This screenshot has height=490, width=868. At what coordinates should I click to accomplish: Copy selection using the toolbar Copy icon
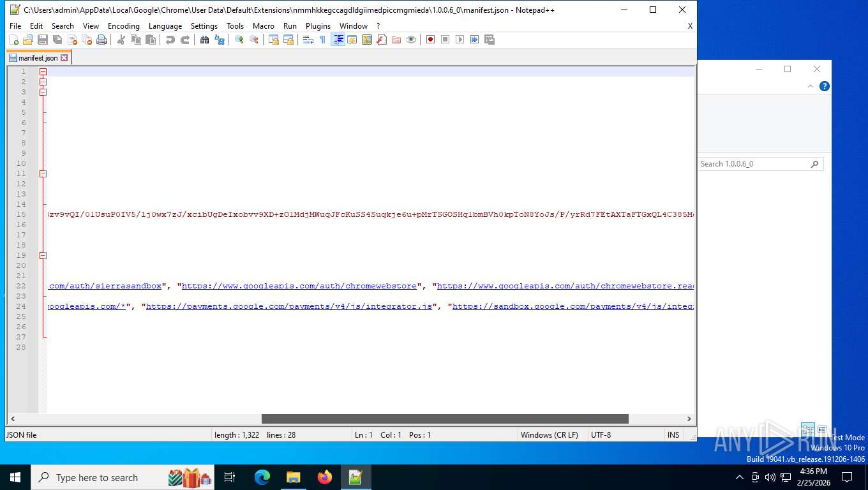(136, 40)
